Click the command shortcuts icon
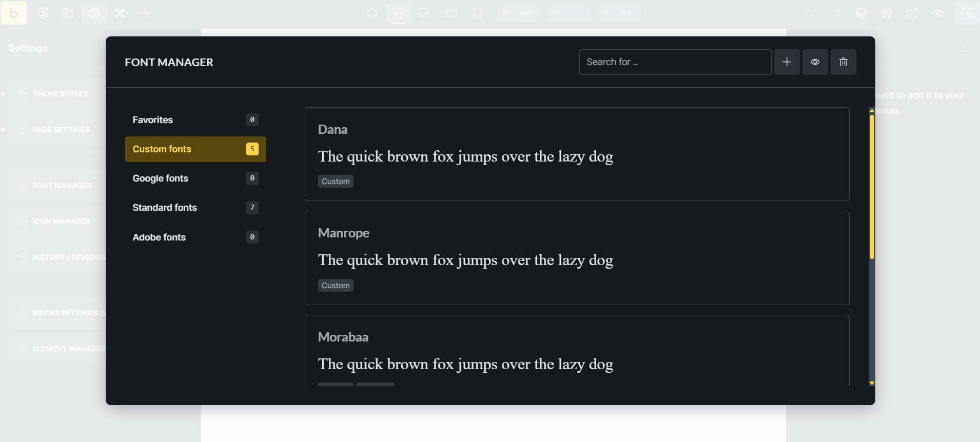The height and width of the screenshot is (442, 980). coord(120,13)
